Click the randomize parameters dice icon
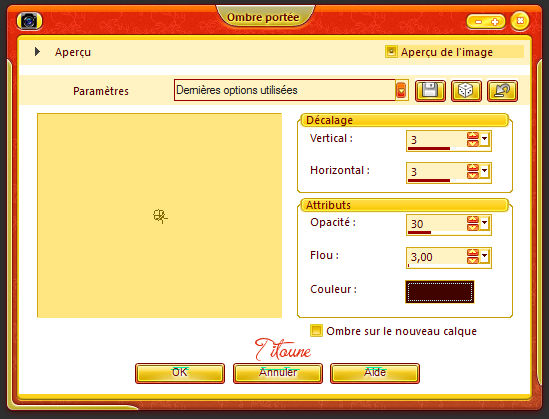 (x=466, y=91)
